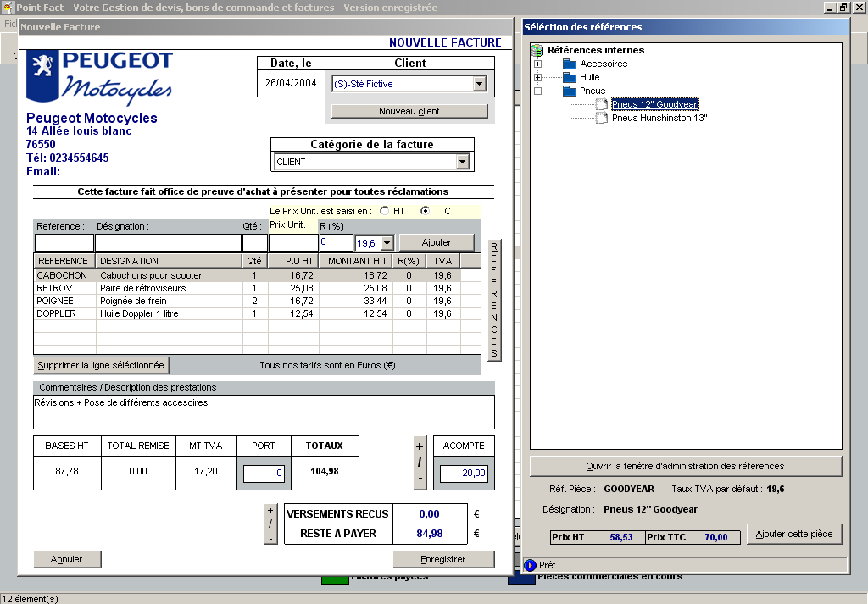Image resolution: width=868 pixels, height=604 pixels.
Task: Click the TVA column header
Action: (442, 261)
